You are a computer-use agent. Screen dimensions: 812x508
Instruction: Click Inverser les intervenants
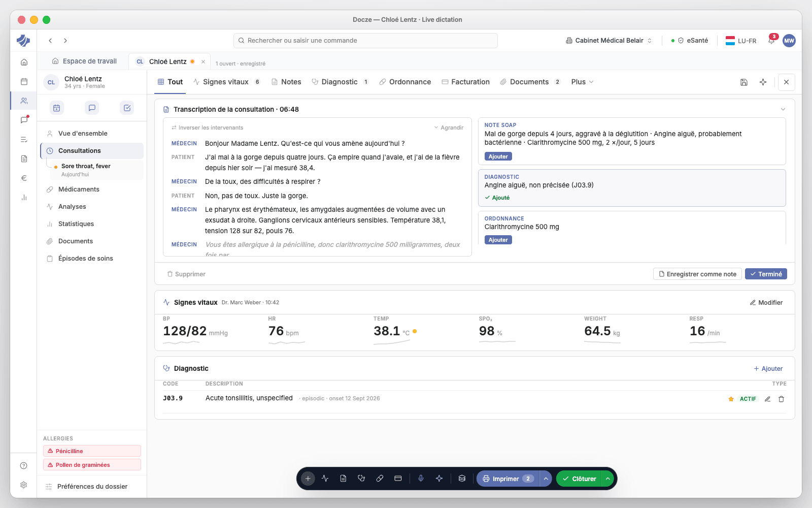pos(207,128)
